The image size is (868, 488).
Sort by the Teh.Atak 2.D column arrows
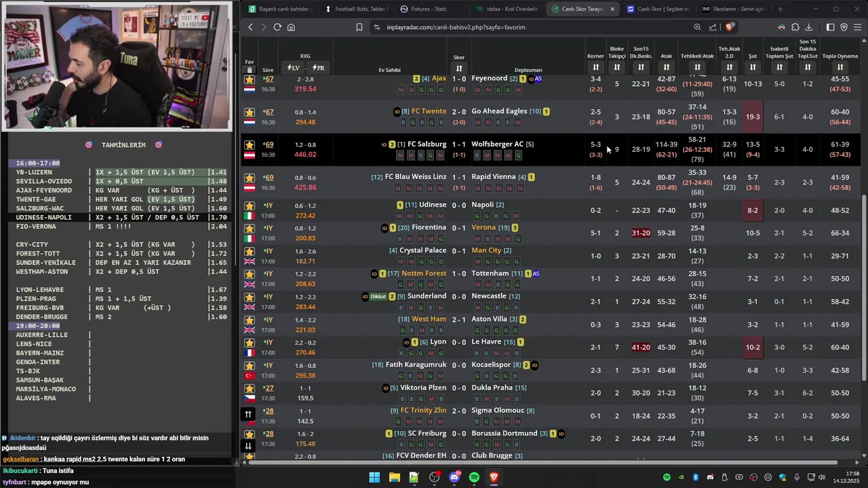pyautogui.click(x=730, y=67)
